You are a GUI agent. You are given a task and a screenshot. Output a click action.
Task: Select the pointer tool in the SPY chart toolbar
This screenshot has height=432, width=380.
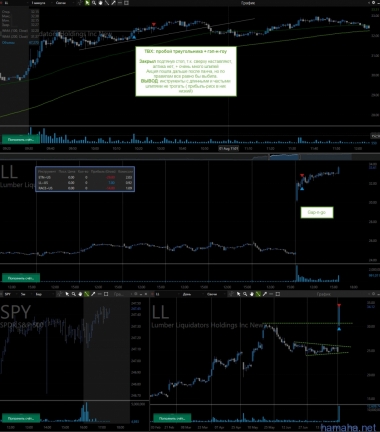tap(67, 294)
